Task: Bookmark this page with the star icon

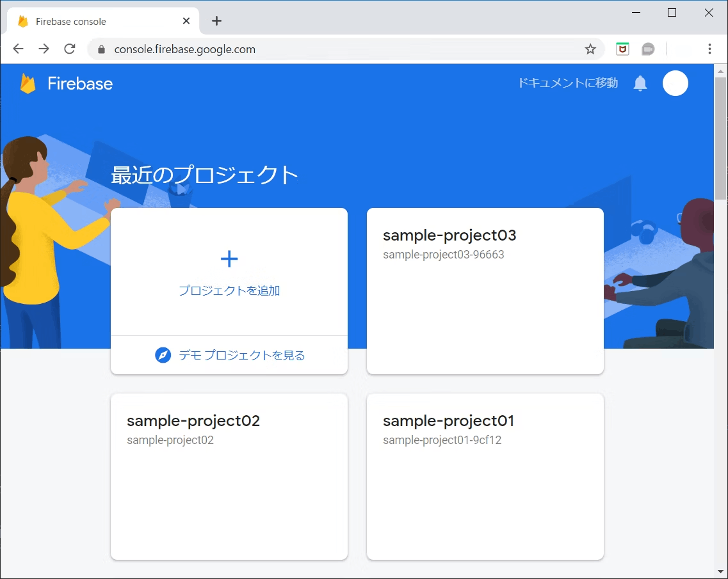Action: pos(590,49)
